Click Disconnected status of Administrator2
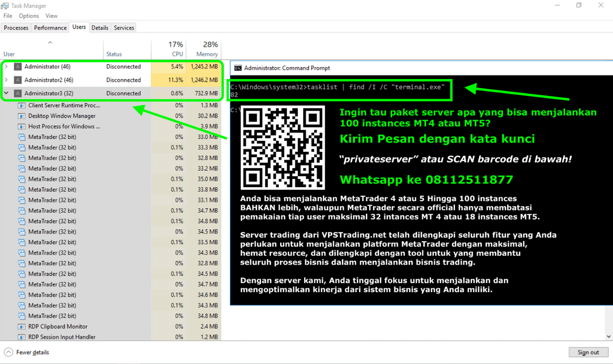The image size is (613, 364). [124, 80]
